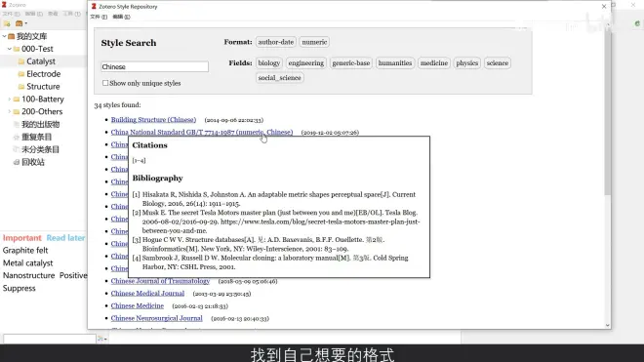The width and height of the screenshot is (644, 362).
Task: Open 工具 menu in the Zotero main window
Action: (x=71, y=14)
